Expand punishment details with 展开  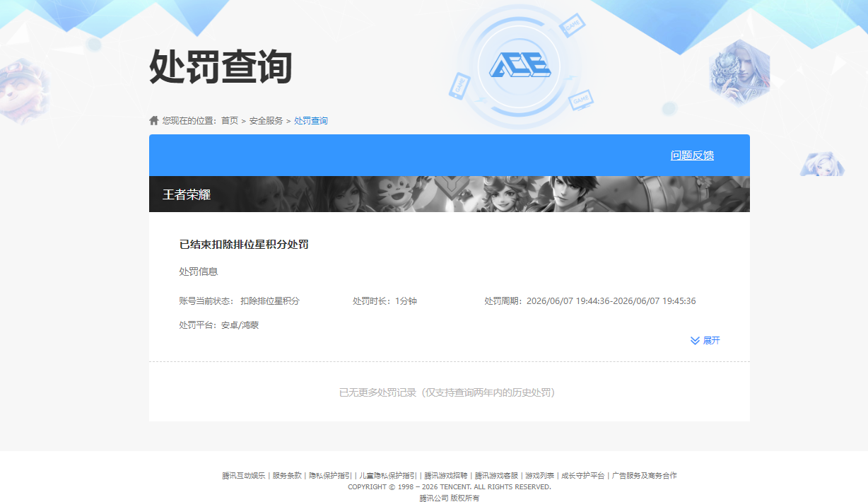click(711, 341)
